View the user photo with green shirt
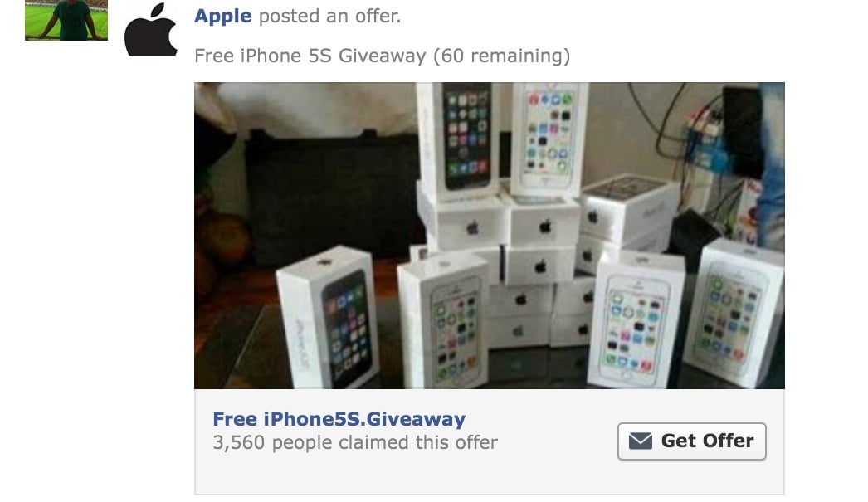 [66, 20]
